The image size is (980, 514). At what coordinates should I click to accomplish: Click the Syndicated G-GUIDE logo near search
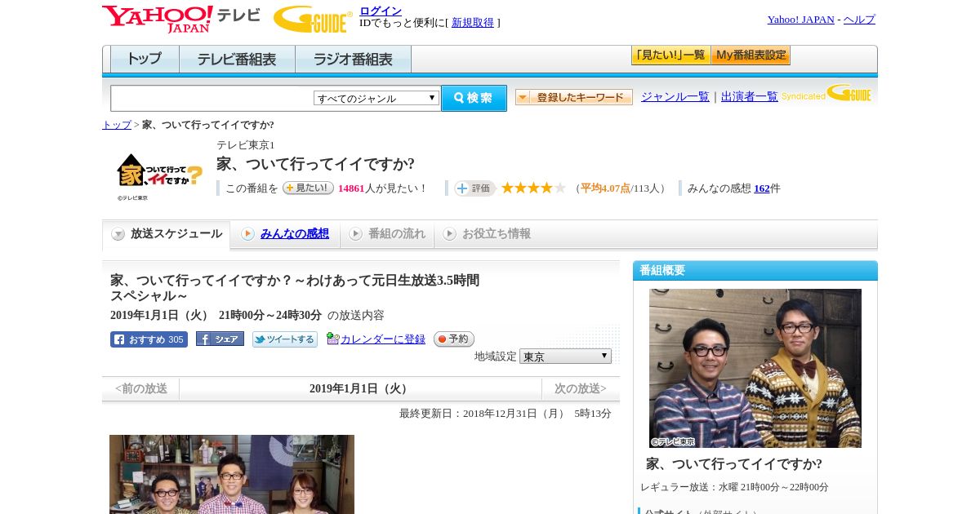[x=826, y=93]
